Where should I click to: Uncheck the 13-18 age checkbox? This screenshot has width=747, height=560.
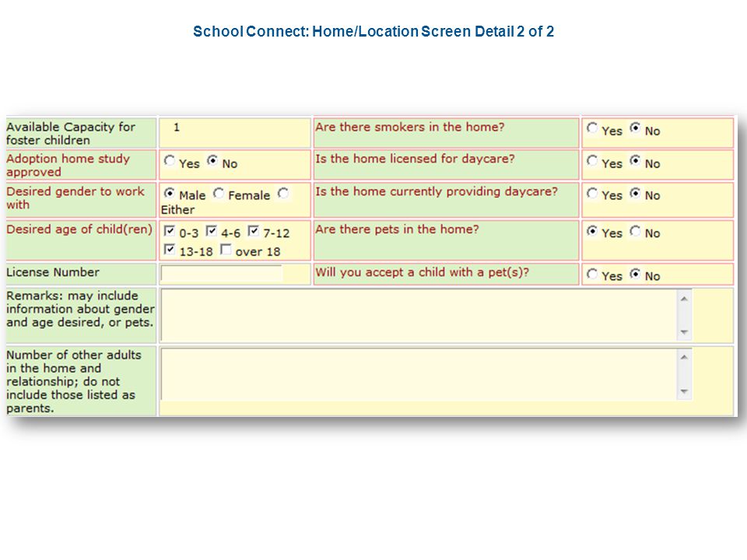(169, 249)
